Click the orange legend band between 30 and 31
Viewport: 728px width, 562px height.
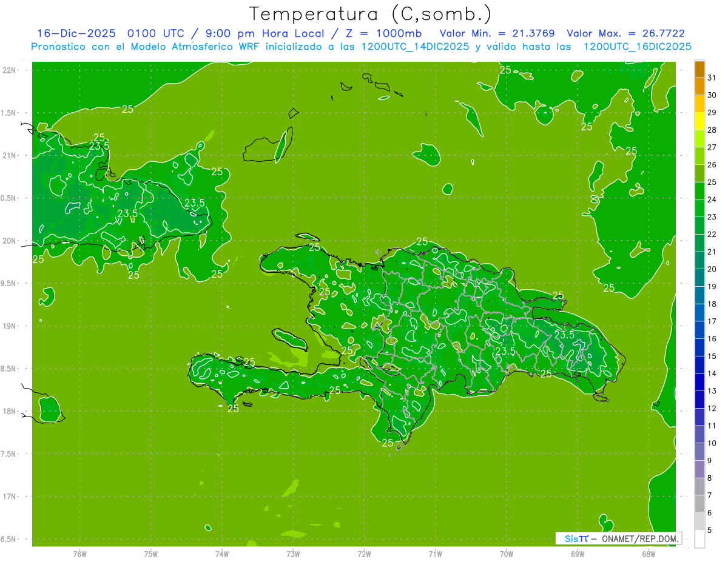[699, 86]
